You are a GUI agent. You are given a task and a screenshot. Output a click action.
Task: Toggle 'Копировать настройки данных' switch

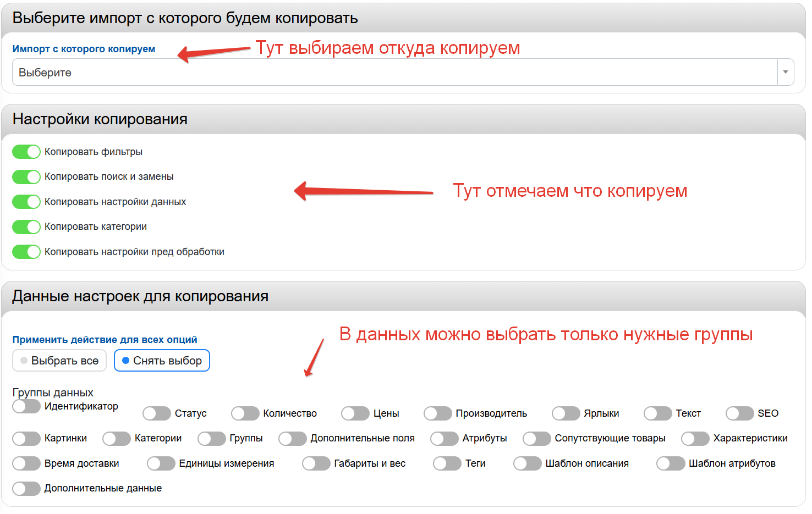coord(26,202)
